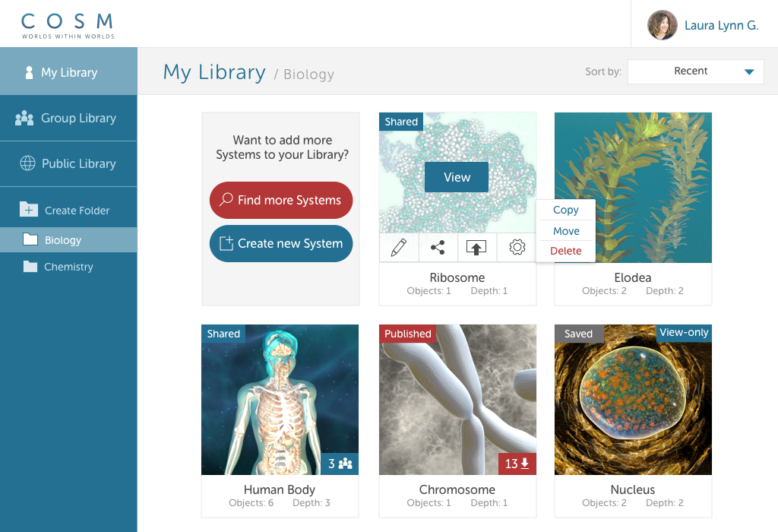
Task: Click Laura Lynn G. profile avatar
Action: click(x=662, y=25)
